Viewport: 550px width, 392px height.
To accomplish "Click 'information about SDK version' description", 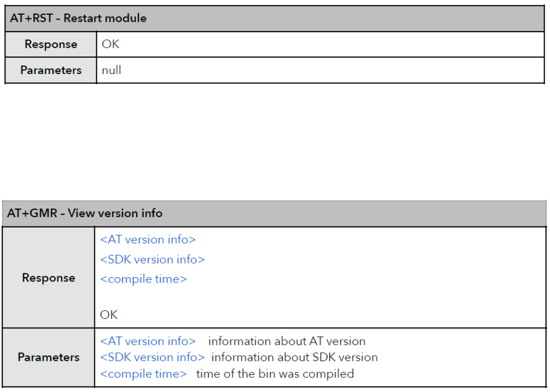I will coord(294,357).
